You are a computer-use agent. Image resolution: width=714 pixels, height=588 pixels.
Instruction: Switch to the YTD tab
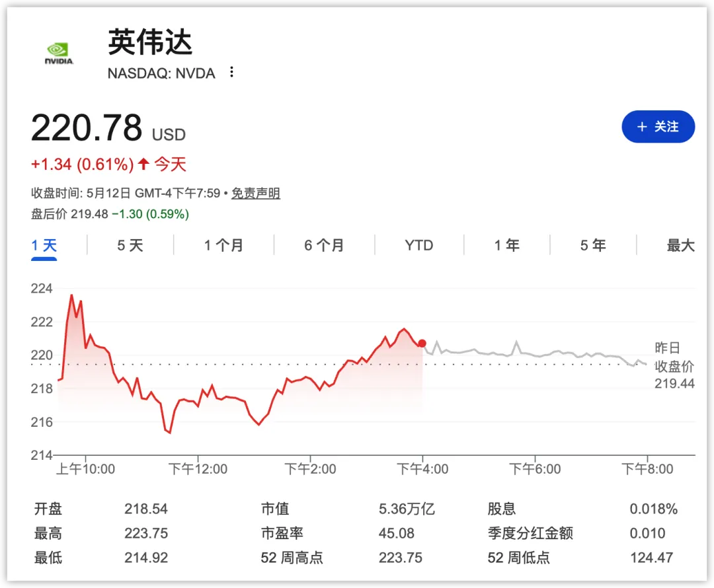pos(419,246)
